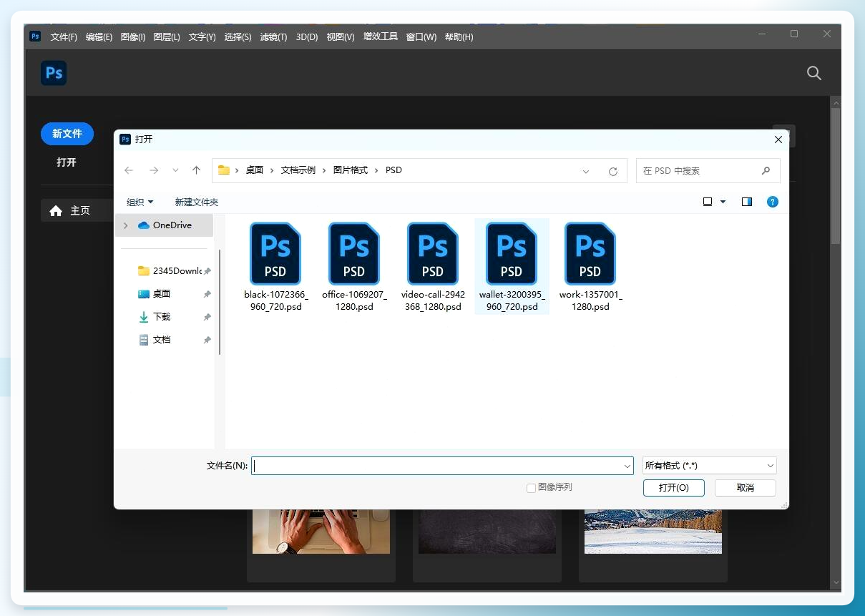Toggle the preview pane icon

[747, 202]
